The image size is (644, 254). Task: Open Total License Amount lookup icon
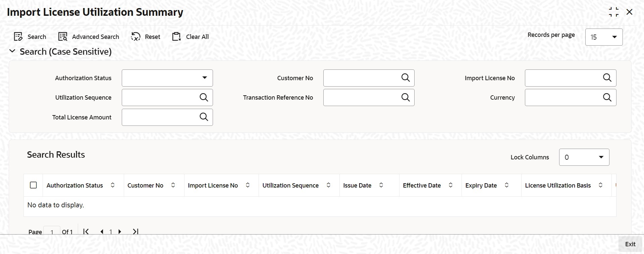pos(204,117)
